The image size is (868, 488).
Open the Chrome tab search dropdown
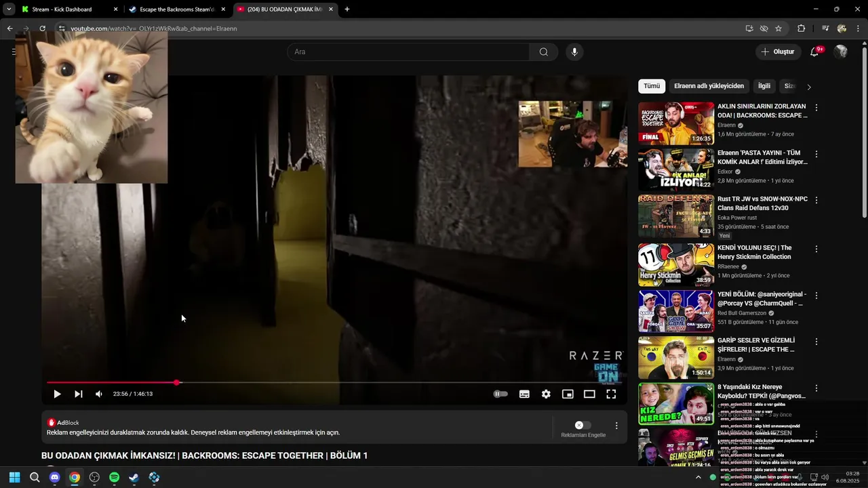coord(8,9)
